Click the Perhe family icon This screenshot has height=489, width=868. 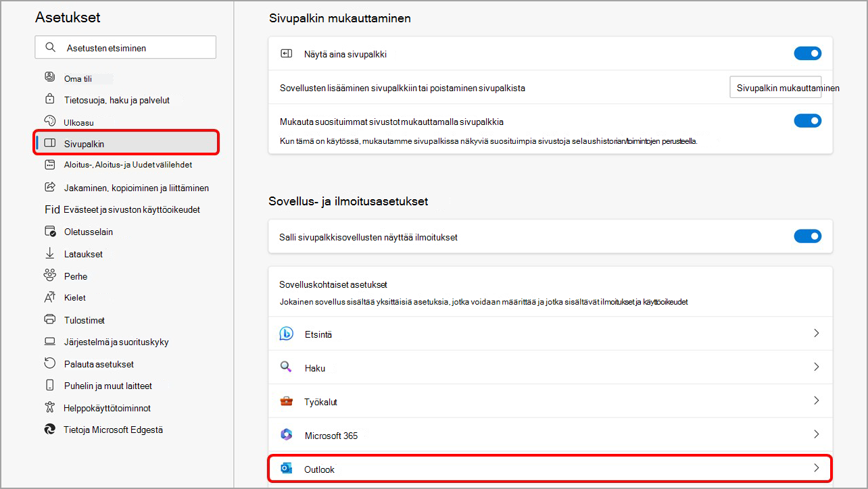[49, 275]
